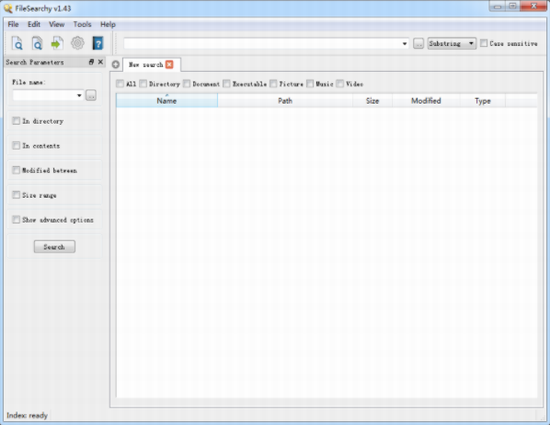Add a new tab with plus icon

(115, 65)
